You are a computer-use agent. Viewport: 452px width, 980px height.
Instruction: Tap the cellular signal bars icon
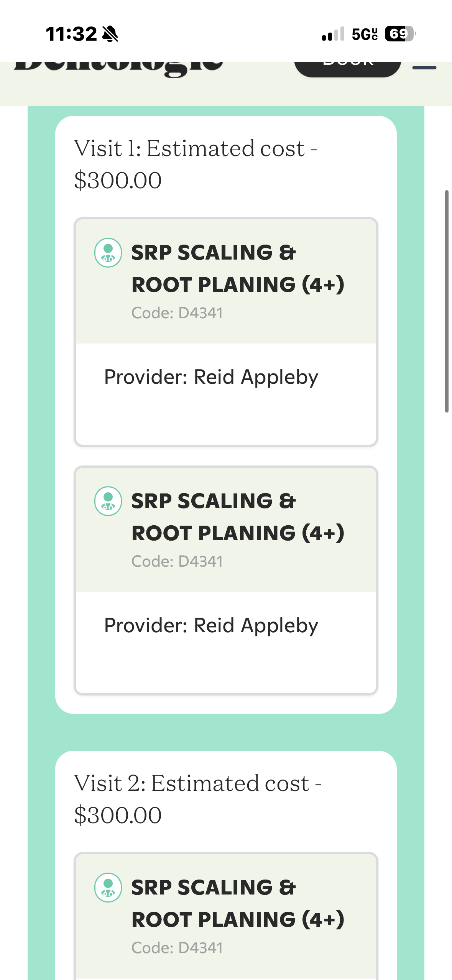point(333,34)
